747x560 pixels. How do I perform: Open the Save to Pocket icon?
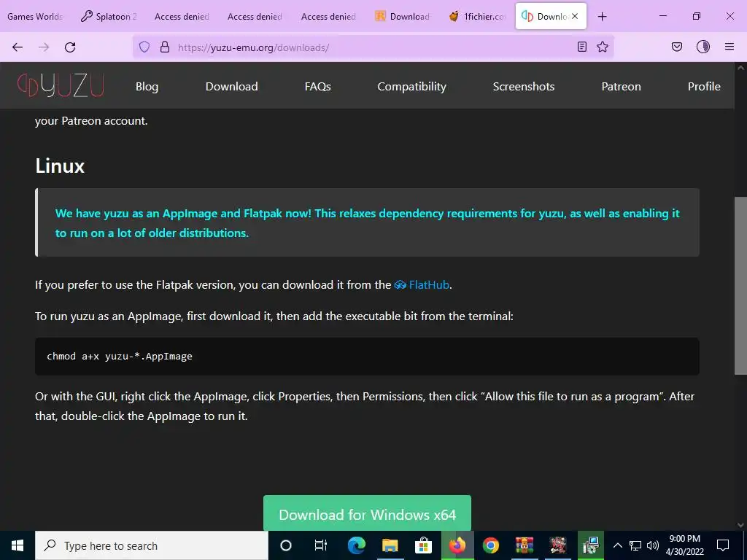677,47
